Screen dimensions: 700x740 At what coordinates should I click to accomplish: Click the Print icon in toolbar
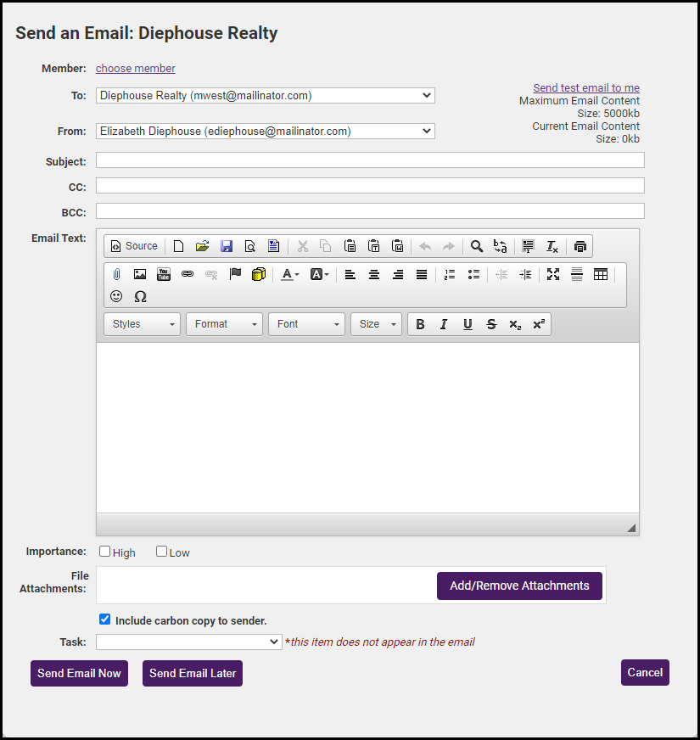point(580,246)
